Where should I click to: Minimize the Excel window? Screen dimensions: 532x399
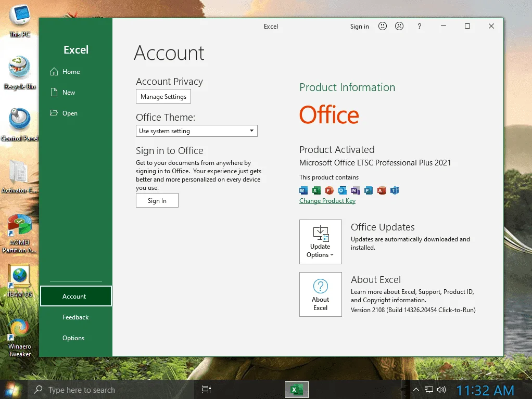tap(444, 26)
